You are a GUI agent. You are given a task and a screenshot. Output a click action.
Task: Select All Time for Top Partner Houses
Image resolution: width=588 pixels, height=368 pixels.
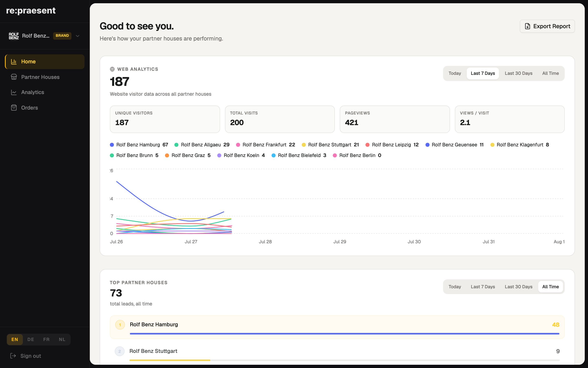click(x=550, y=287)
